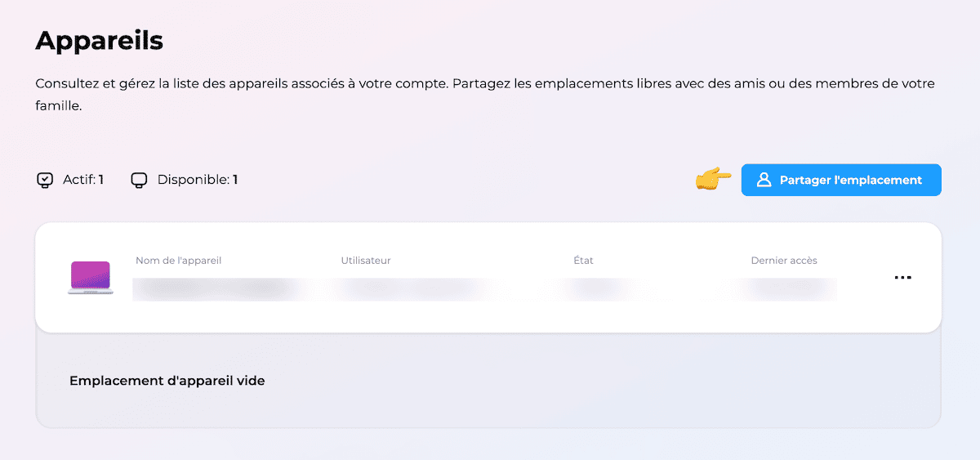Click the État column header

click(583, 261)
